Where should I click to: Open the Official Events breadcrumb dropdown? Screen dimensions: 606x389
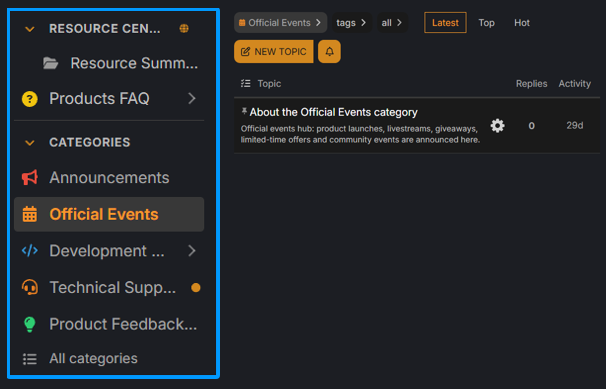click(281, 23)
